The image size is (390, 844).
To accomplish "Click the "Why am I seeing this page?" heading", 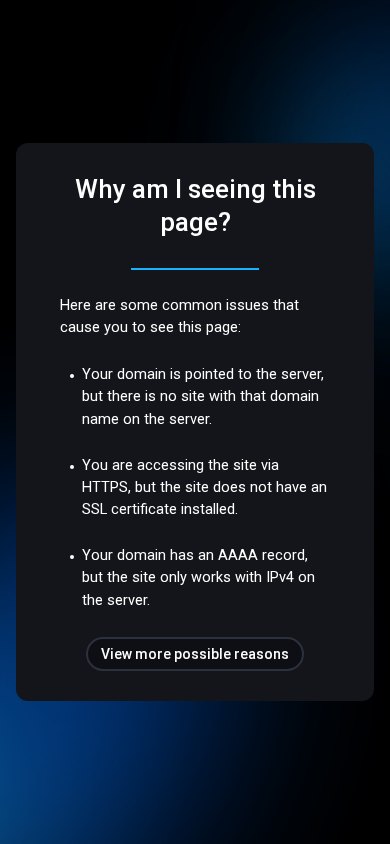I will click(195, 206).
